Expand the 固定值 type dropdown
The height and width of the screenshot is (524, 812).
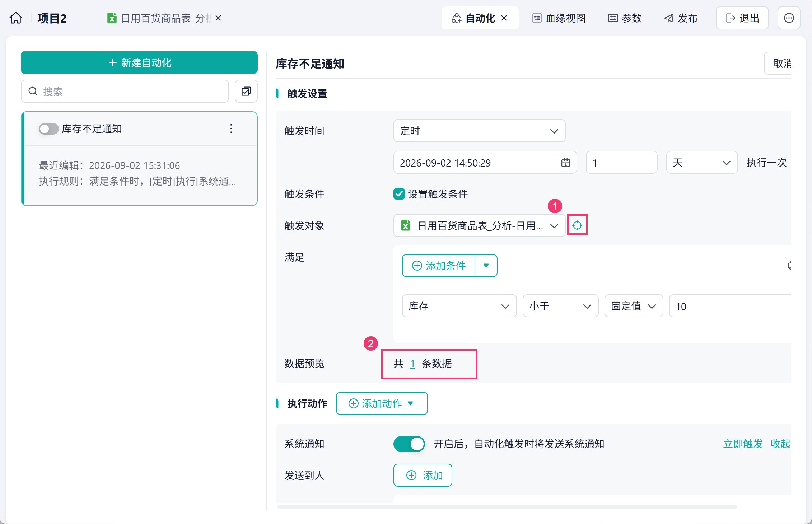click(634, 306)
